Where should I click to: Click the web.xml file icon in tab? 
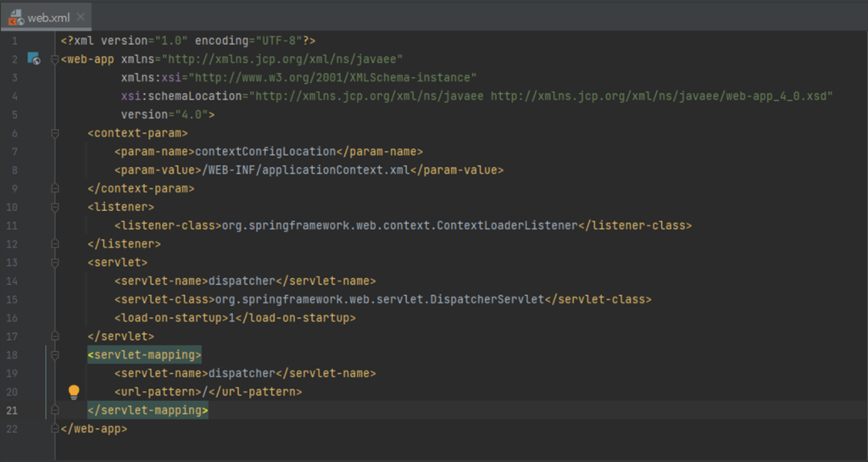coord(14,17)
